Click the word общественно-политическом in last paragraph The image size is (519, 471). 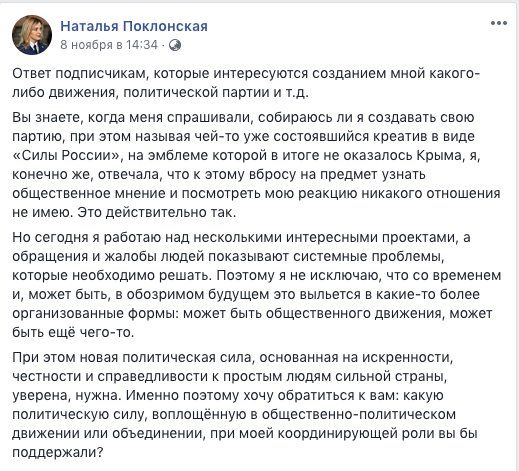point(359,414)
